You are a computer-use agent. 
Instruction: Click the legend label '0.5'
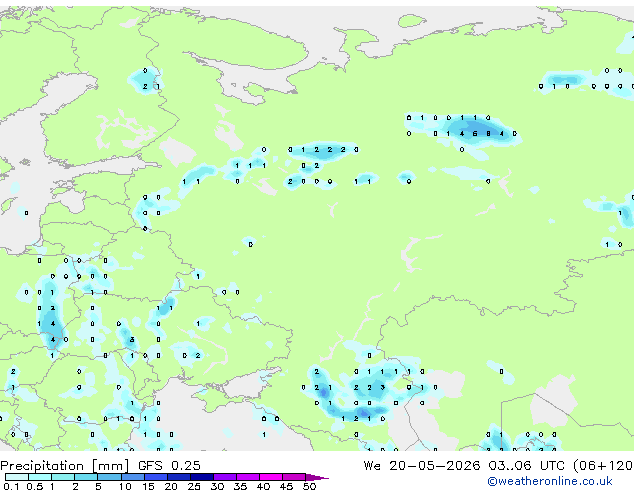click(34, 486)
